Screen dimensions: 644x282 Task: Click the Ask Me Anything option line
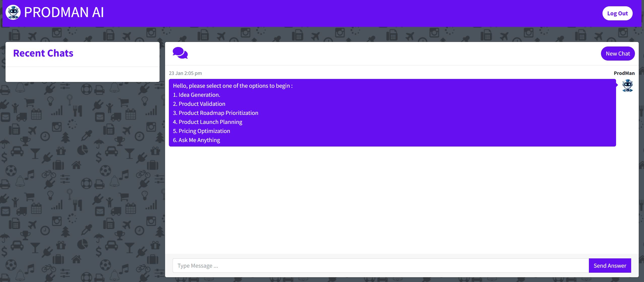coord(199,140)
